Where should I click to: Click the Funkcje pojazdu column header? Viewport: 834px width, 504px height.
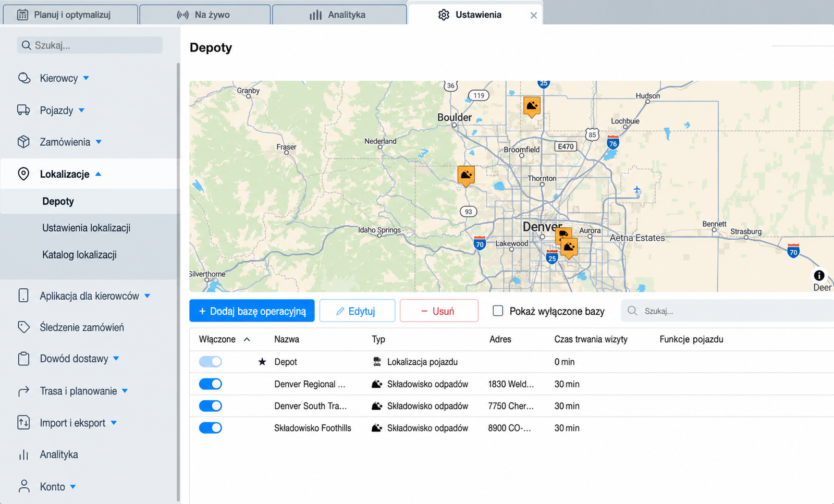[691, 339]
